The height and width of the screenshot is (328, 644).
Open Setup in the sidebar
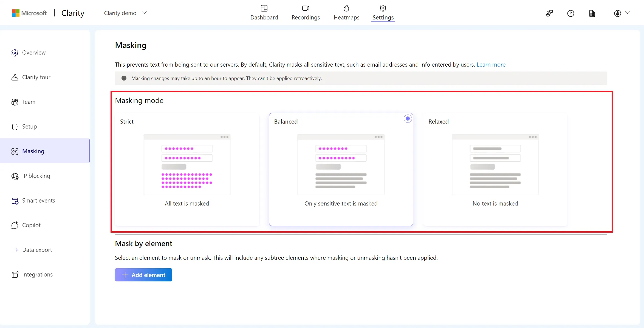pos(45,127)
